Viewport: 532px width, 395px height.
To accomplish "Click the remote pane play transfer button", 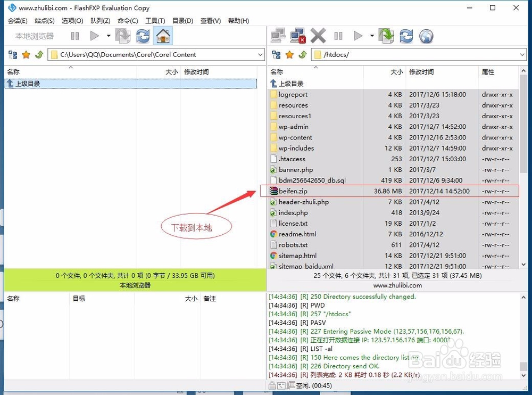I will 358,36.
